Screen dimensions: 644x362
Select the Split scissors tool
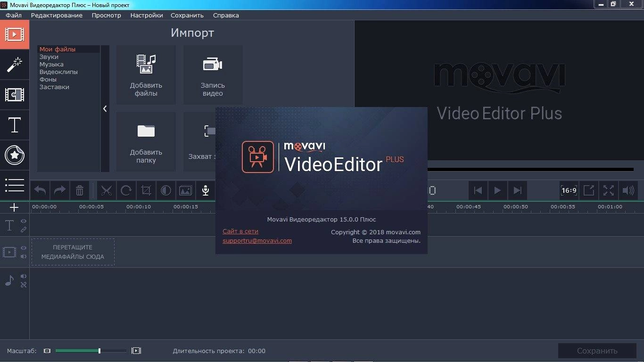(107, 190)
